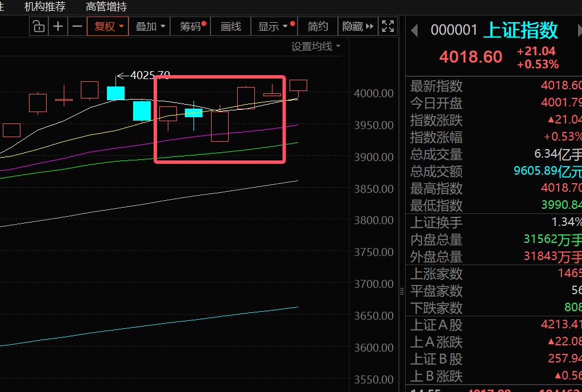Image resolution: width=582 pixels, height=392 pixels.
Task: Enter fullscreen with the expand icon
Action: coord(388,26)
